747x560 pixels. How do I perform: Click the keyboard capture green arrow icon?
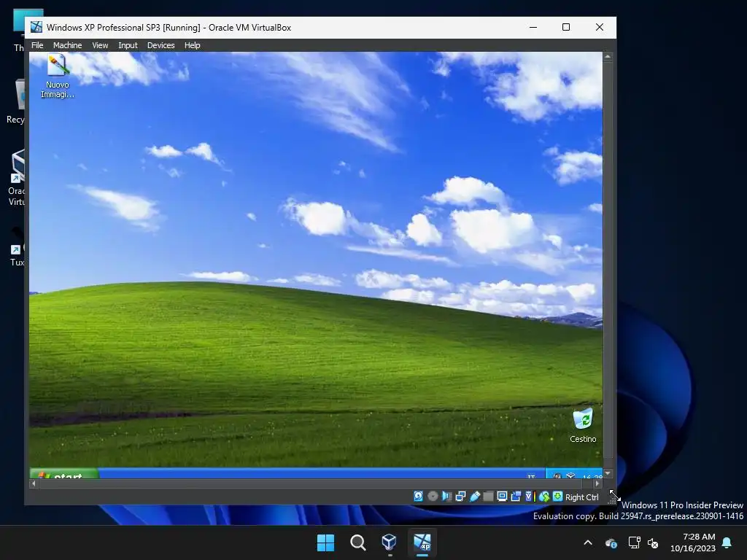point(557,496)
